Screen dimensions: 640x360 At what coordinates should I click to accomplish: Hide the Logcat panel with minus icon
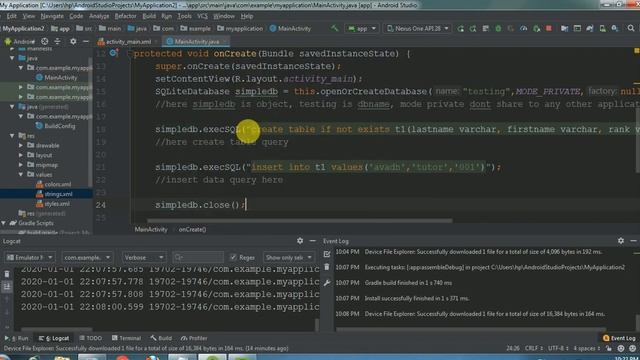coord(313,241)
